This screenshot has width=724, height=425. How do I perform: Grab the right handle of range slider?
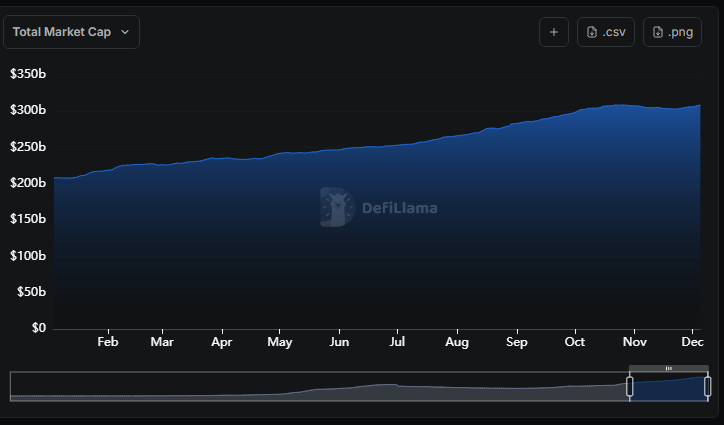(707, 386)
